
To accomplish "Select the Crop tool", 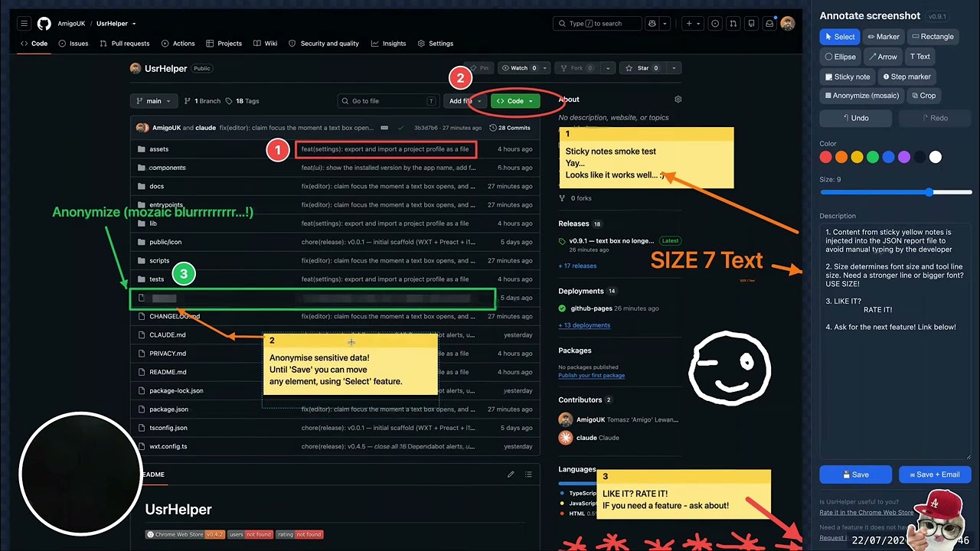I will pos(923,96).
